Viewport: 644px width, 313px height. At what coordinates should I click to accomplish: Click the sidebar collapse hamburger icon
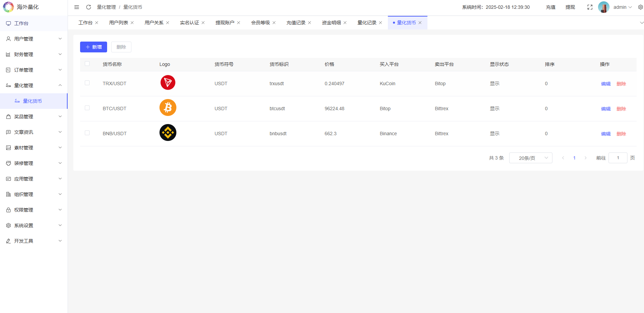point(77,7)
